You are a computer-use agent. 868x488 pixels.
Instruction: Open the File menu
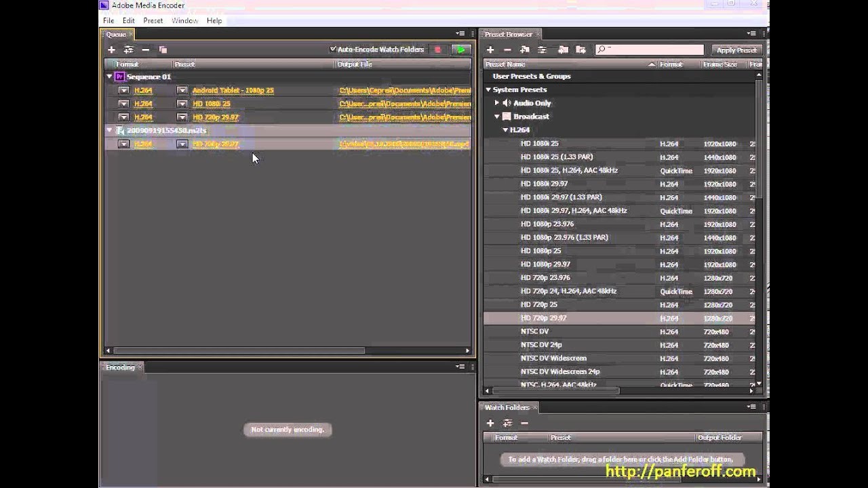[x=108, y=21]
